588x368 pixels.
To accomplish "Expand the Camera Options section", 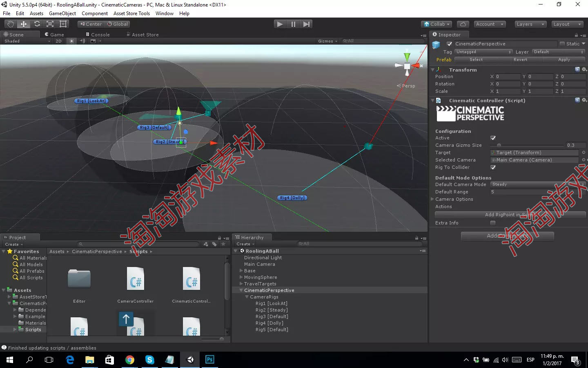I will [x=432, y=199].
